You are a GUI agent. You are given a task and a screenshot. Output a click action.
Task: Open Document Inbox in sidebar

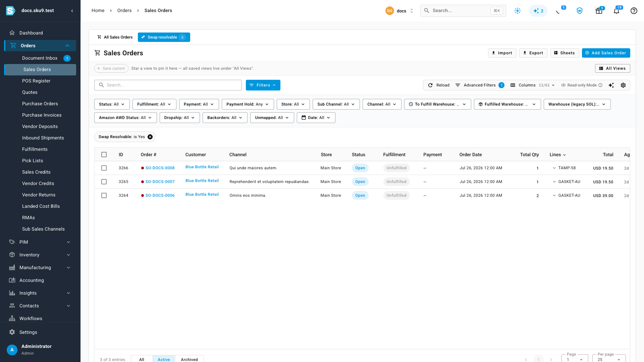point(40,58)
